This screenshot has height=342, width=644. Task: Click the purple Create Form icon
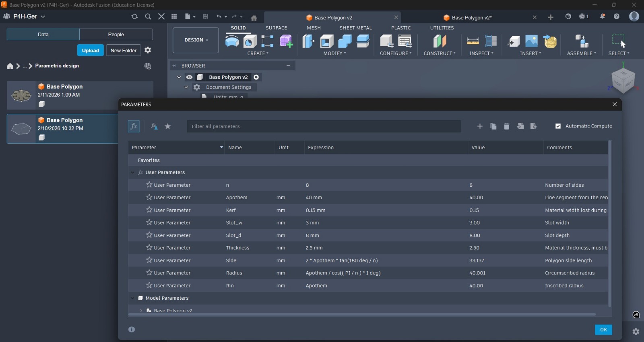(286, 41)
